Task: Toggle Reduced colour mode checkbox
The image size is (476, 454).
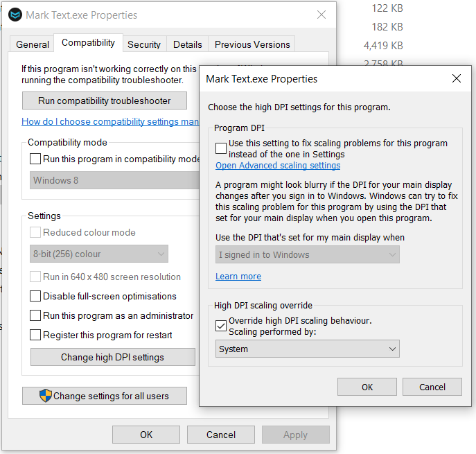Action: tap(35, 232)
